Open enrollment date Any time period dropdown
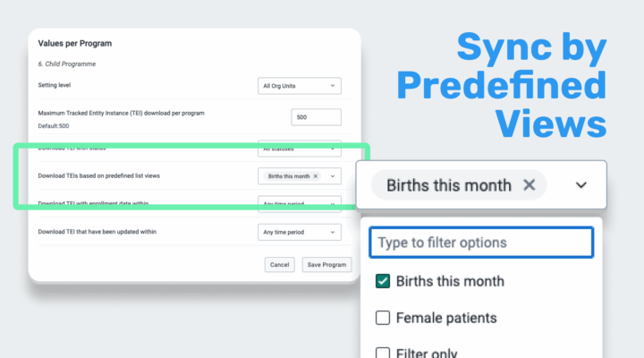This screenshot has width=644, height=358. (x=299, y=204)
